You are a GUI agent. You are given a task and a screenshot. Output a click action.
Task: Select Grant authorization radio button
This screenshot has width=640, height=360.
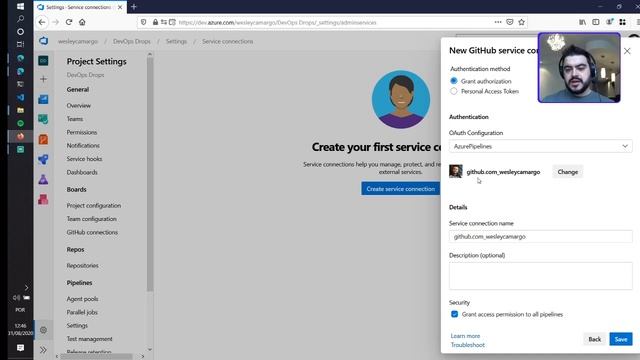pyautogui.click(x=453, y=81)
